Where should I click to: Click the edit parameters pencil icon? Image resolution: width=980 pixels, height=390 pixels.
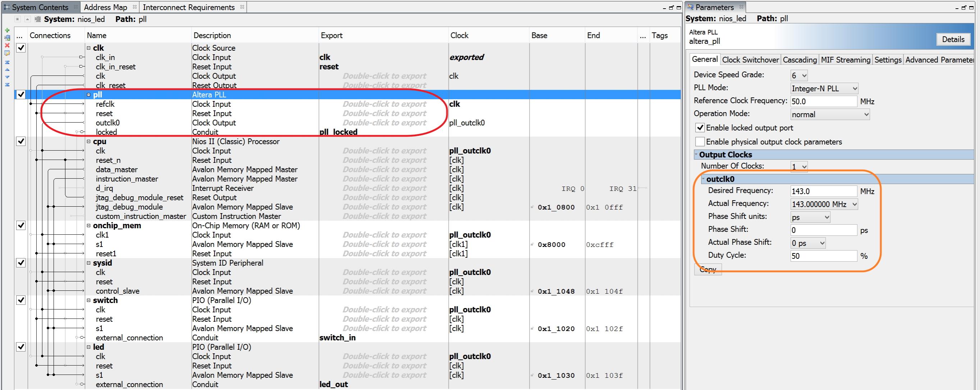tap(7, 53)
